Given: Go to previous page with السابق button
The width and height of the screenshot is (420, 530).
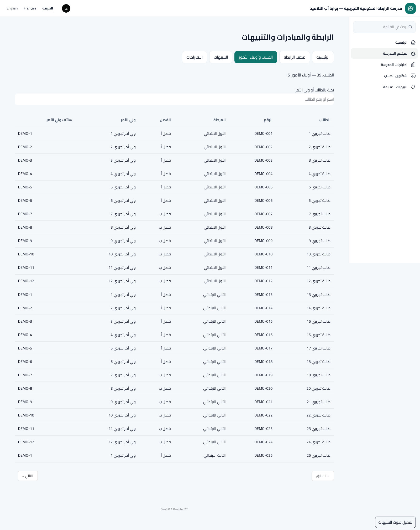Looking at the screenshot, I should pyautogui.click(x=323, y=476).
